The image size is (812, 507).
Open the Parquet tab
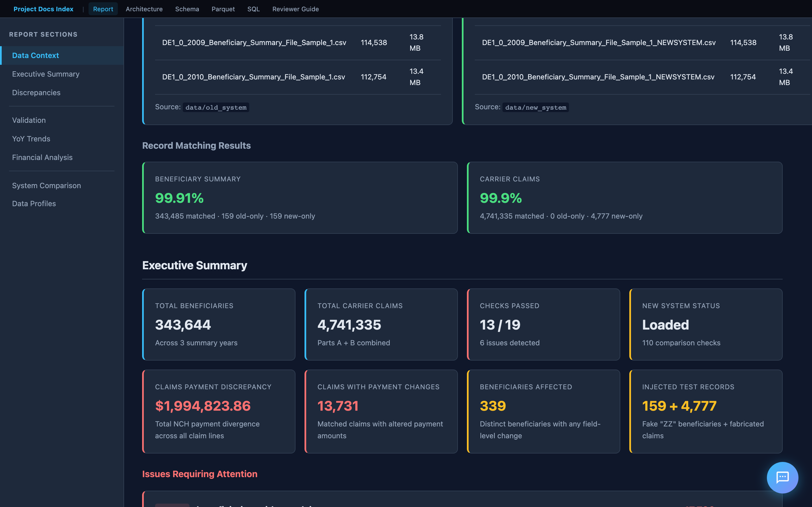(223, 9)
